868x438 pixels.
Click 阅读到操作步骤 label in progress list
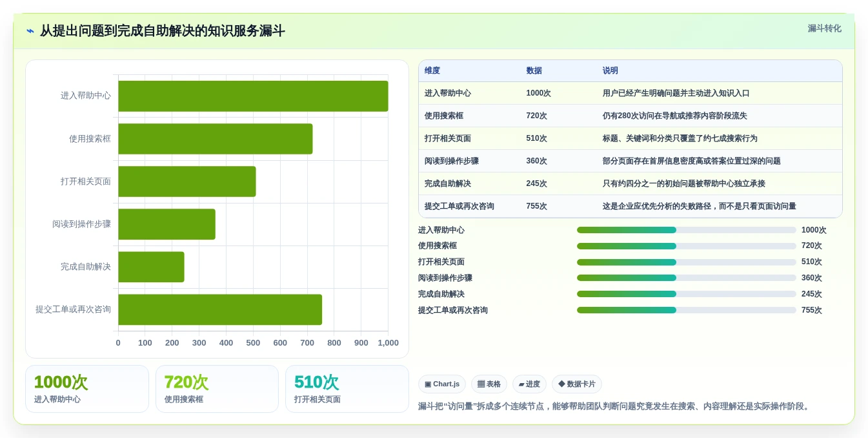(445, 278)
